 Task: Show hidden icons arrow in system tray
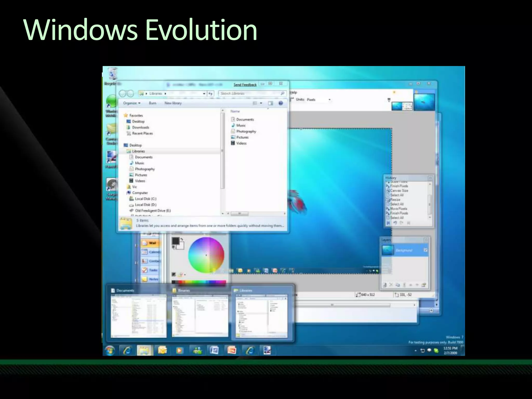coord(416,351)
